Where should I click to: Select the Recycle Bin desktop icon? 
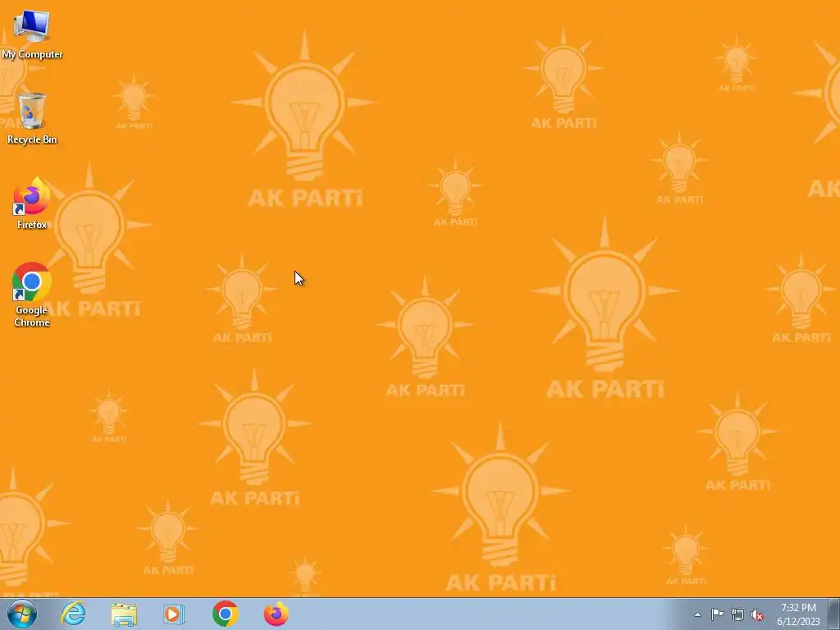[32, 118]
